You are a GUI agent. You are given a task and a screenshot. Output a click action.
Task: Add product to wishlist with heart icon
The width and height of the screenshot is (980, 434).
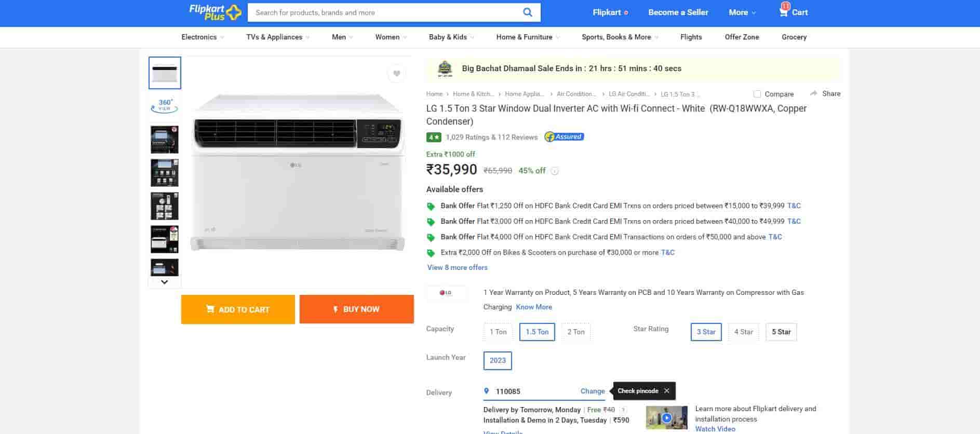(396, 74)
